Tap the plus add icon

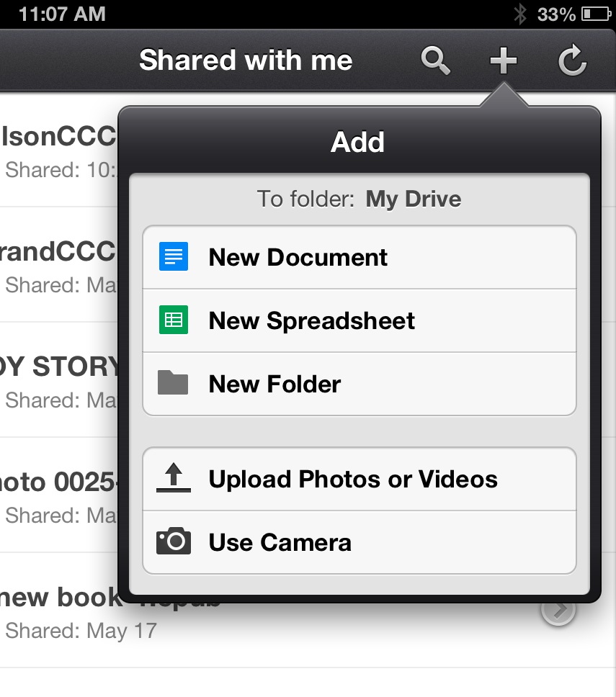coord(504,60)
